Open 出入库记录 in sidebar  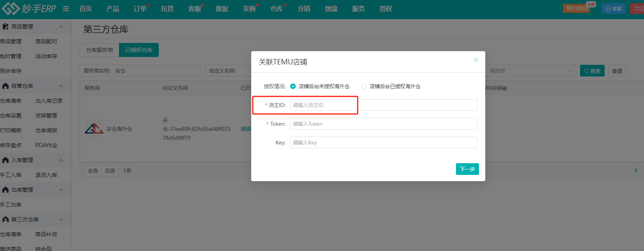[x=49, y=101]
